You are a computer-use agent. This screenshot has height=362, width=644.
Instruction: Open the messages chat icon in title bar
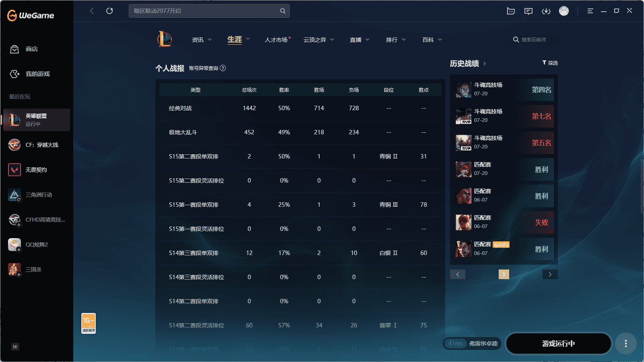pos(528,11)
